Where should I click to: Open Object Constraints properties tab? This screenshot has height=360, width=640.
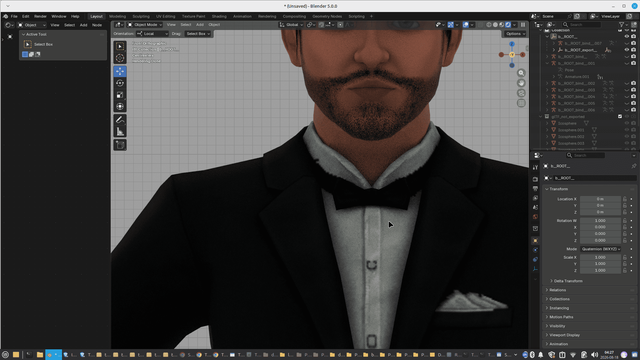click(536, 260)
